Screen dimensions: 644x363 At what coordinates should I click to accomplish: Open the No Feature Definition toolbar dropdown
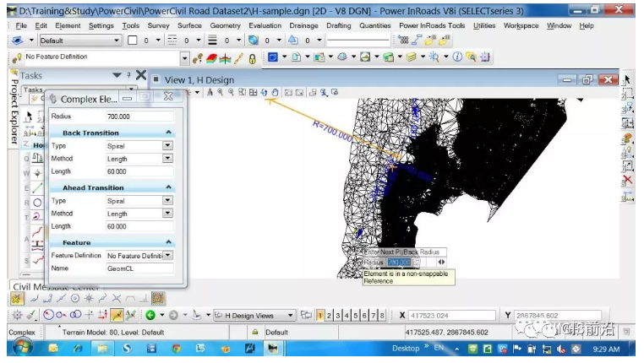184,58
